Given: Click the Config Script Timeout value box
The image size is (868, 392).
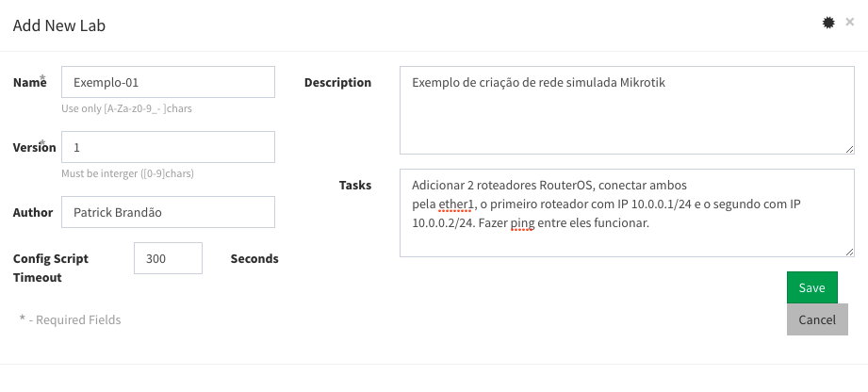Looking at the screenshot, I should coord(168,258).
